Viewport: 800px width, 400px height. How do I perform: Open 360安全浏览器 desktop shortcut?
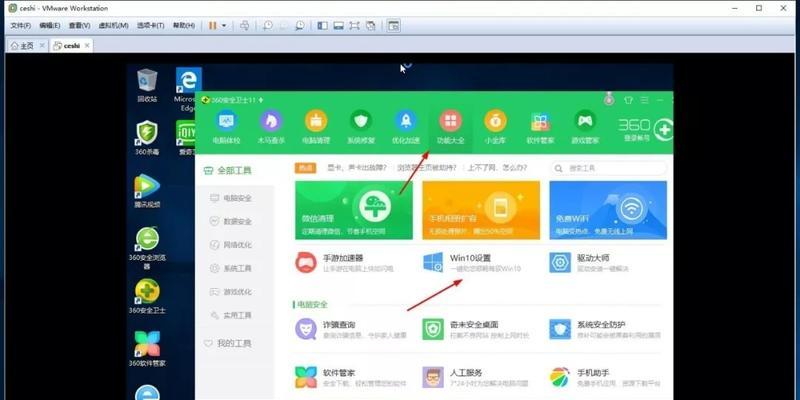coord(147,247)
